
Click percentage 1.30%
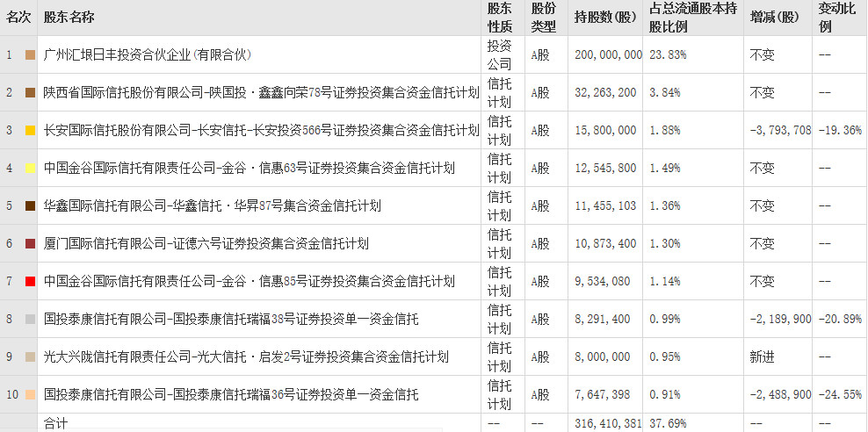(x=665, y=243)
